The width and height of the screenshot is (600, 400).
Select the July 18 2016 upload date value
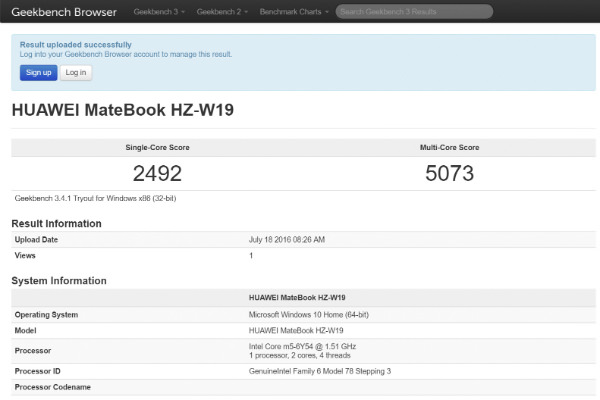[x=287, y=240]
